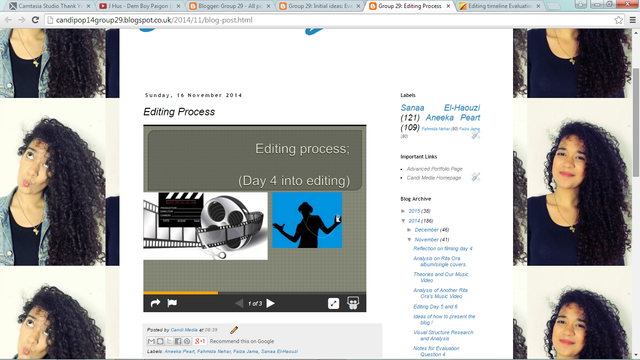The image size is (640, 360).
Task: Open the November archive link
Action: 426,240
